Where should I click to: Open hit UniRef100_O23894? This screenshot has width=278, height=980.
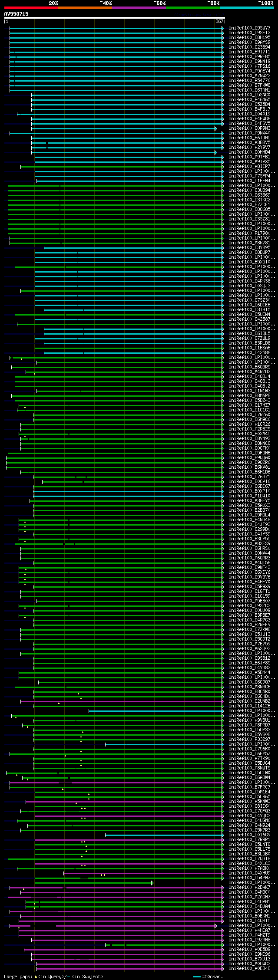click(249, 47)
